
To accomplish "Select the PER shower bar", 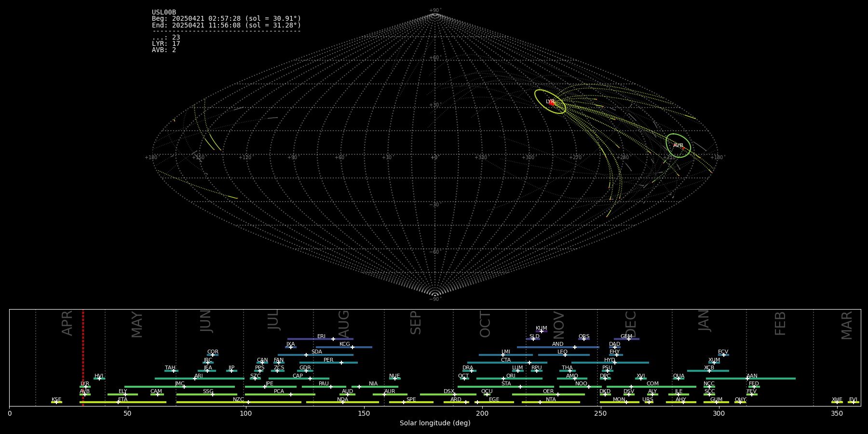I will pyautogui.click(x=328, y=363).
